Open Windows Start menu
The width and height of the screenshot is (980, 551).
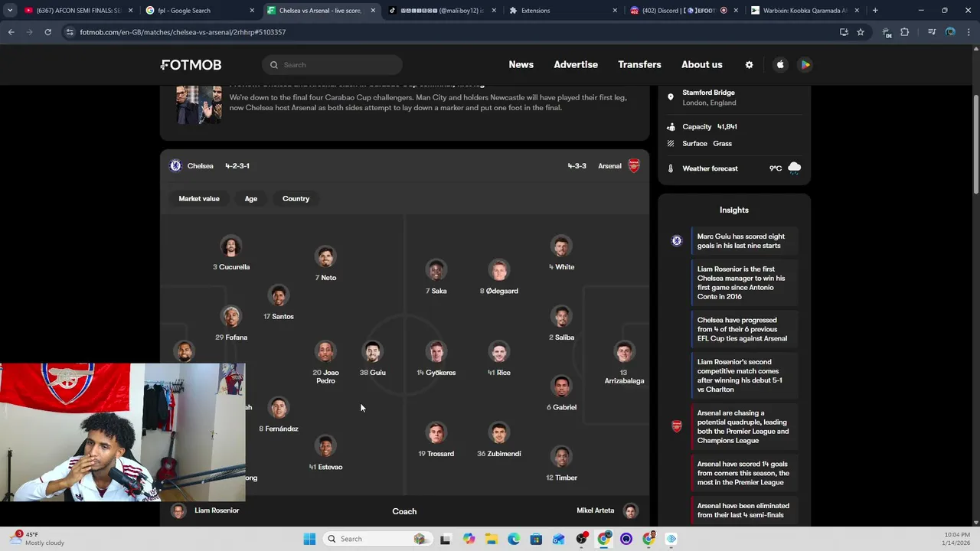coord(309,539)
